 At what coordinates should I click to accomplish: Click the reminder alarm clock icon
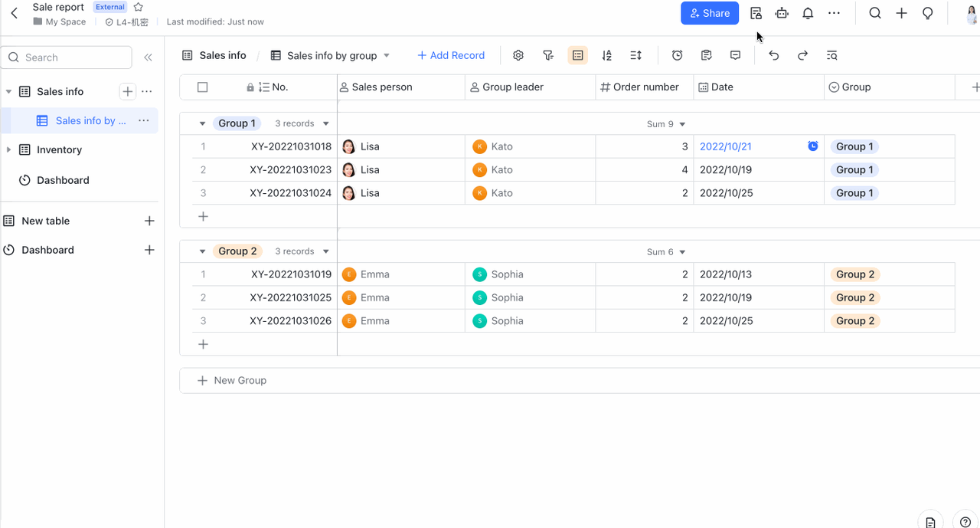click(x=677, y=55)
